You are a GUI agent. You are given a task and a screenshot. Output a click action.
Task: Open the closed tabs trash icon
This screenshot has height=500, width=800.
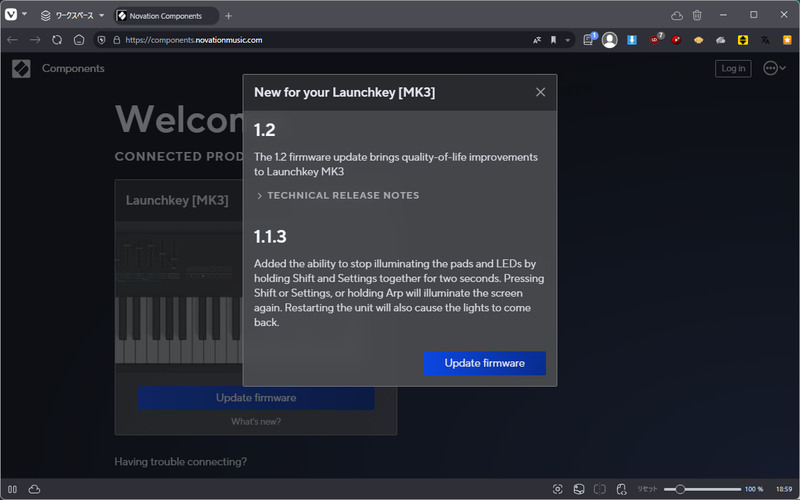tap(697, 15)
